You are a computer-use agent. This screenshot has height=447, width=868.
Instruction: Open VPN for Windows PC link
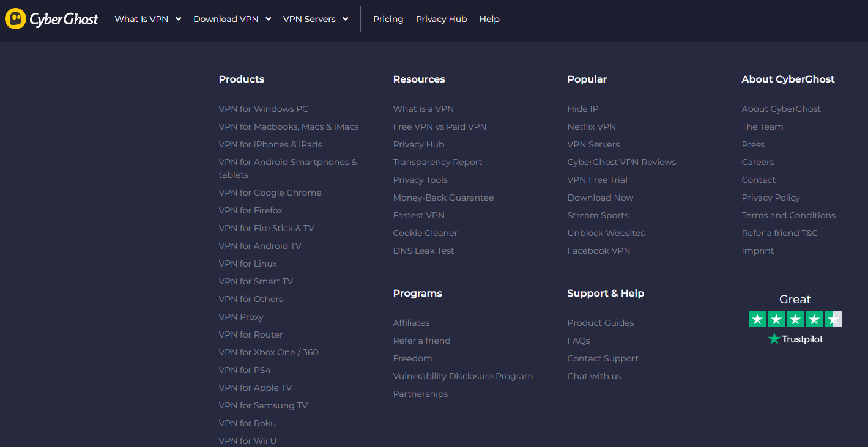tap(264, 109)
